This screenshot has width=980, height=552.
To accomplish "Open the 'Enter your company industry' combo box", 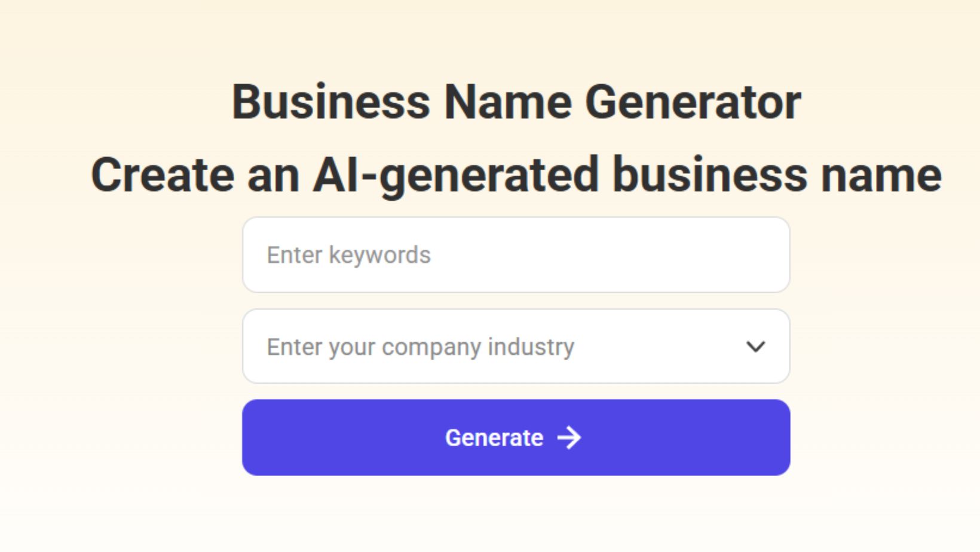I will [516, 346].
